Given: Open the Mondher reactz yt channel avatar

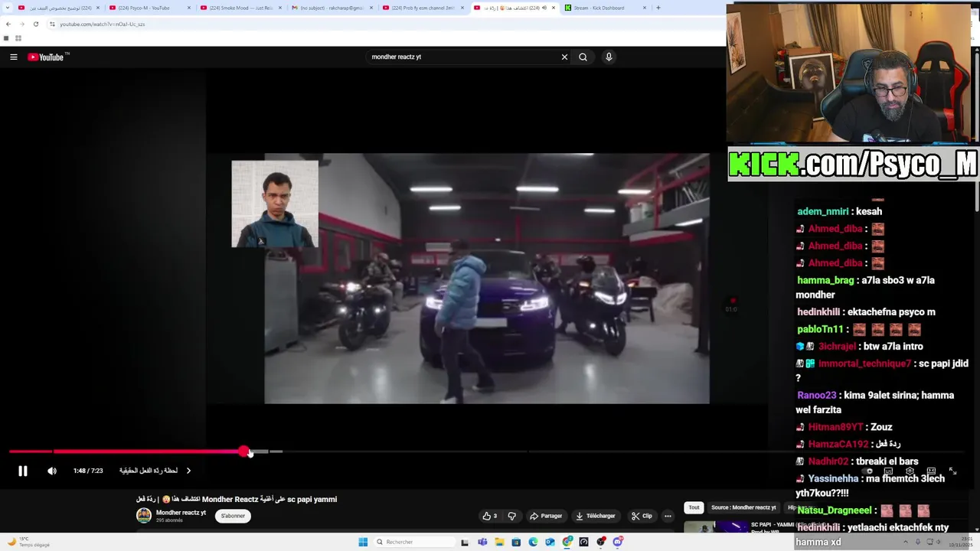Looking at the screenshot, I should 144,515.
